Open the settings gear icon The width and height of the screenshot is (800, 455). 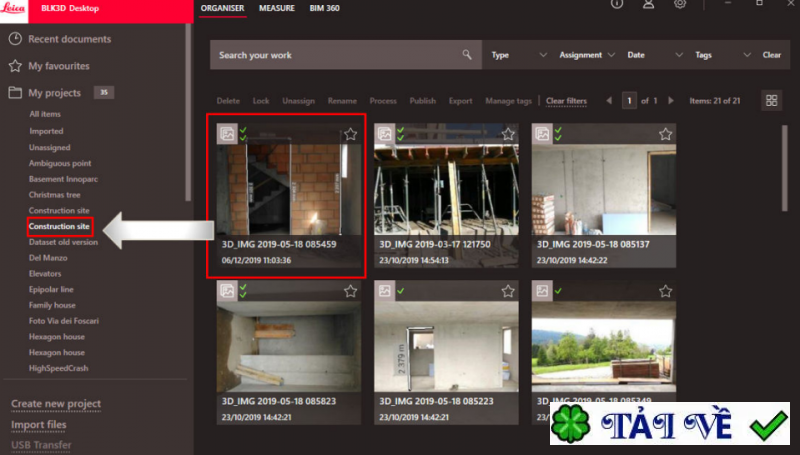(680, 5)
